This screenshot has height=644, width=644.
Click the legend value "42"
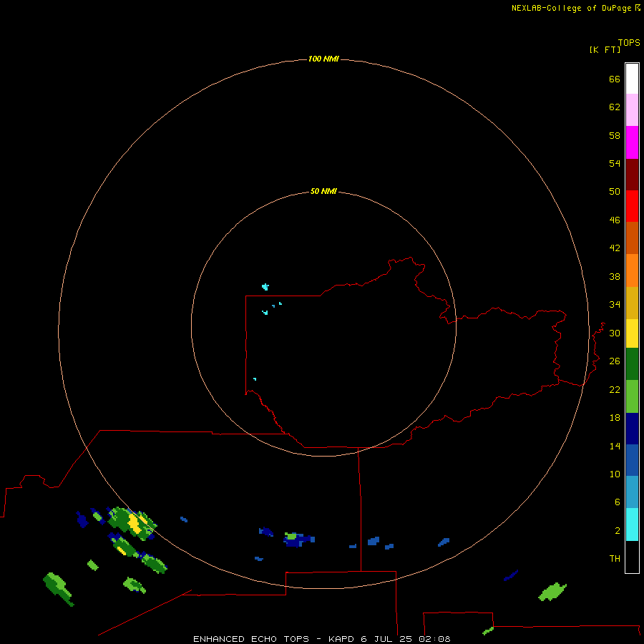(615, 248)
